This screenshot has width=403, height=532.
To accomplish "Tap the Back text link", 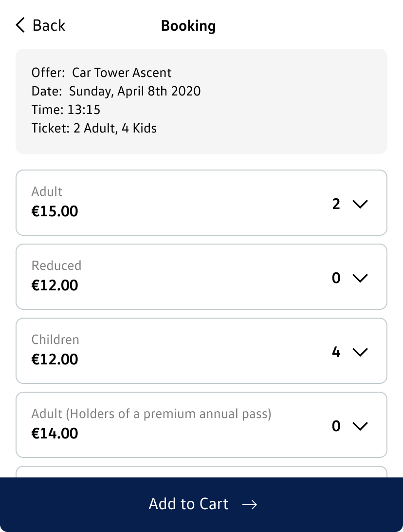I will (x=49, y=25).
